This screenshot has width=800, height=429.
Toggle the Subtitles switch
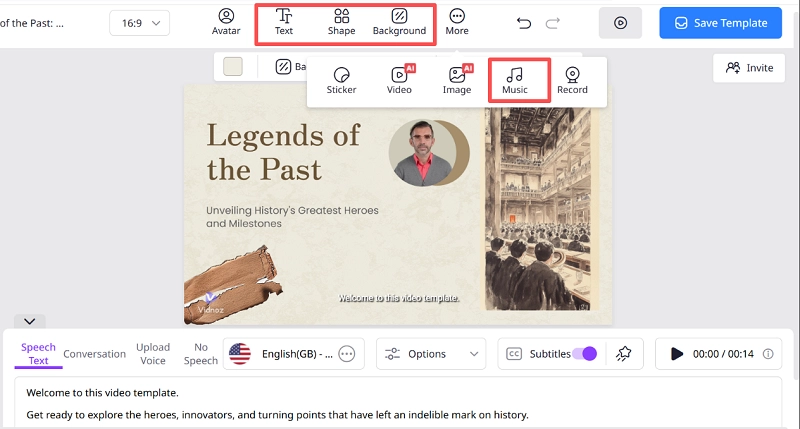coord(584,354)
